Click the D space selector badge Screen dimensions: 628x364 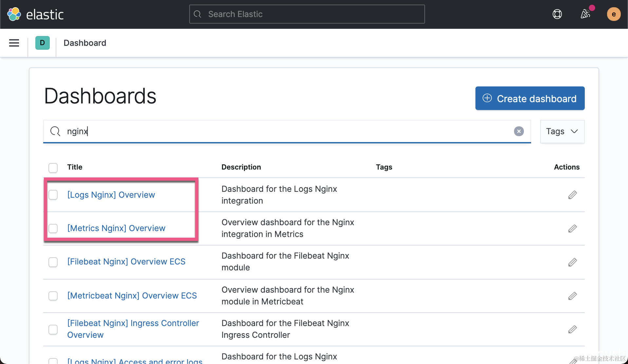[x=43, y=43]
